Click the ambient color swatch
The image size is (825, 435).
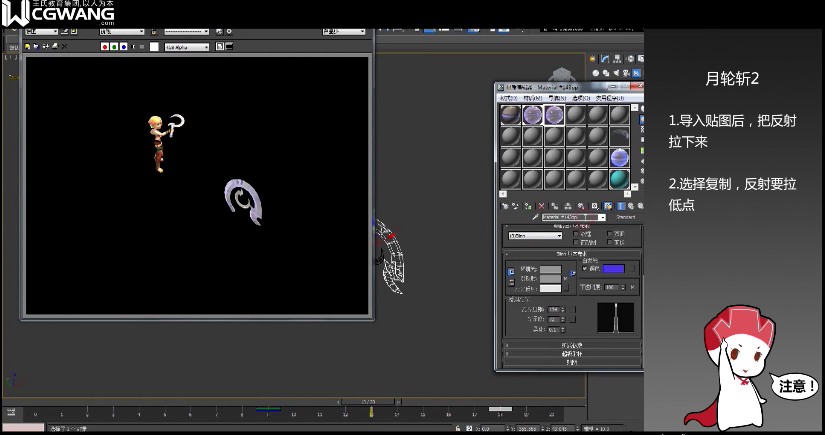(550, 269)
